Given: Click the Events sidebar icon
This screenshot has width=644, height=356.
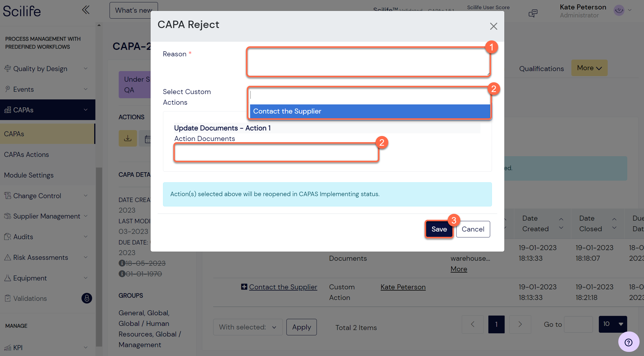Looking at the screenshot, I should click(7, 89).
